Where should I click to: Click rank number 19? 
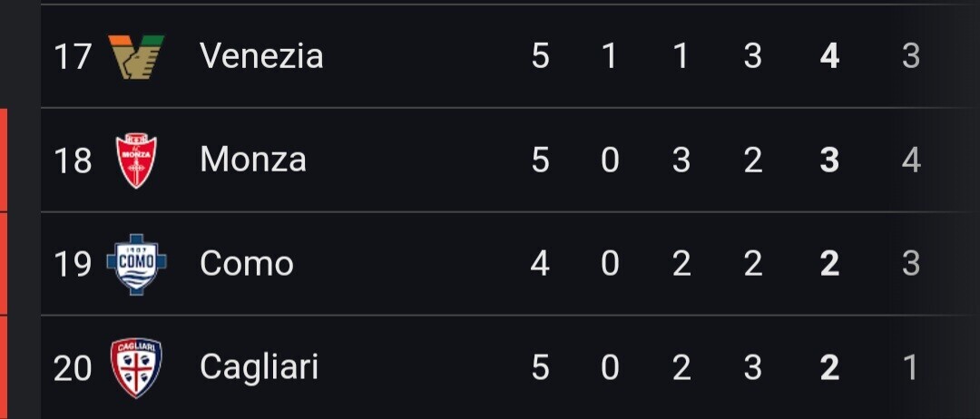coord(73,264)
